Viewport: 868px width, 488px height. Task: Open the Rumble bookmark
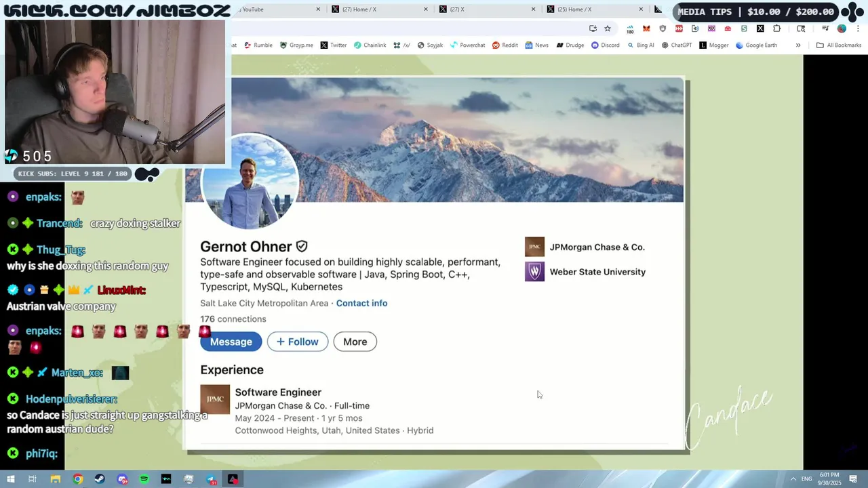point(258,45)
